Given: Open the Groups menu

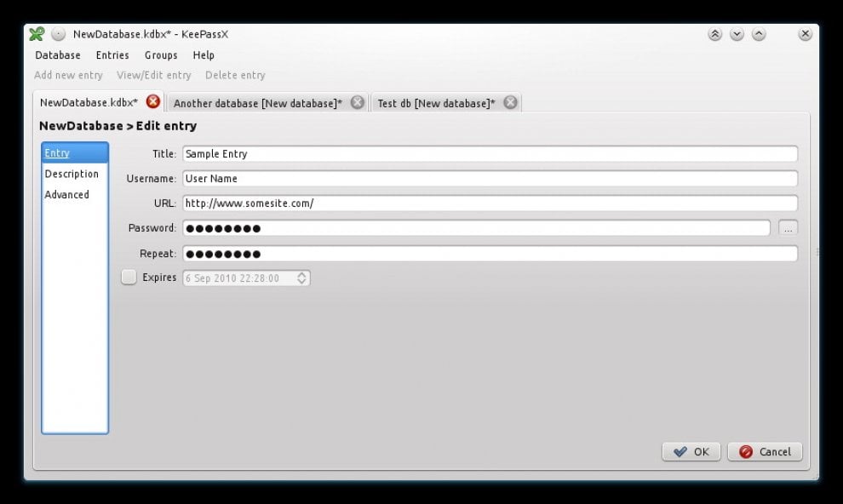Looking at the screenshot, I should coord(161,54).
